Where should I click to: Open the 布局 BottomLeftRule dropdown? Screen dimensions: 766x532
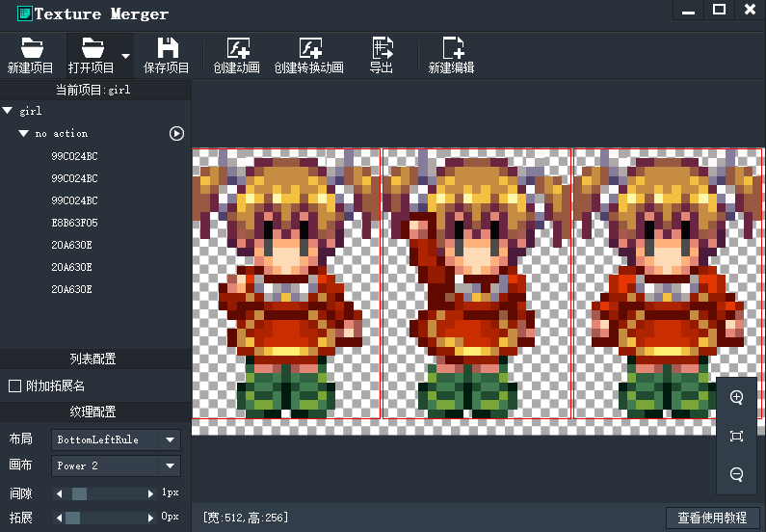(x=116, y=439)
